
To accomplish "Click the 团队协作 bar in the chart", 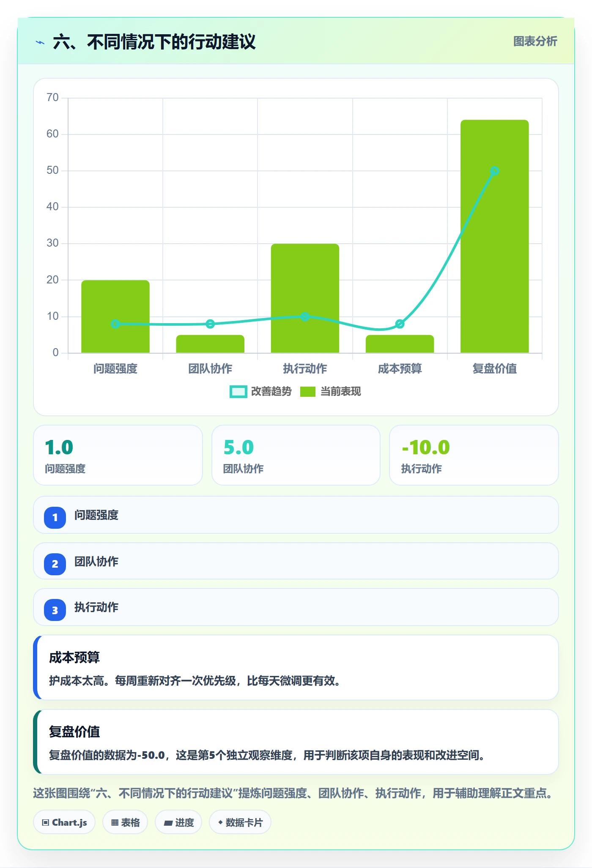I will point(210,344).
